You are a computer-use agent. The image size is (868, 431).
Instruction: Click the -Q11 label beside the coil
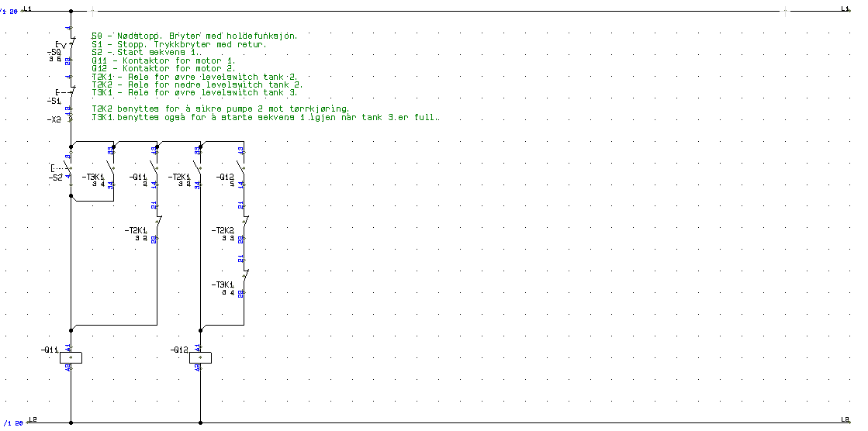click(50, 350)
